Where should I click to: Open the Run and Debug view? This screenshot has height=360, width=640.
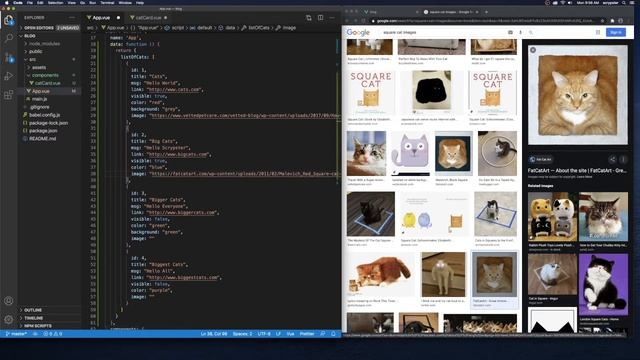point(9,76)
